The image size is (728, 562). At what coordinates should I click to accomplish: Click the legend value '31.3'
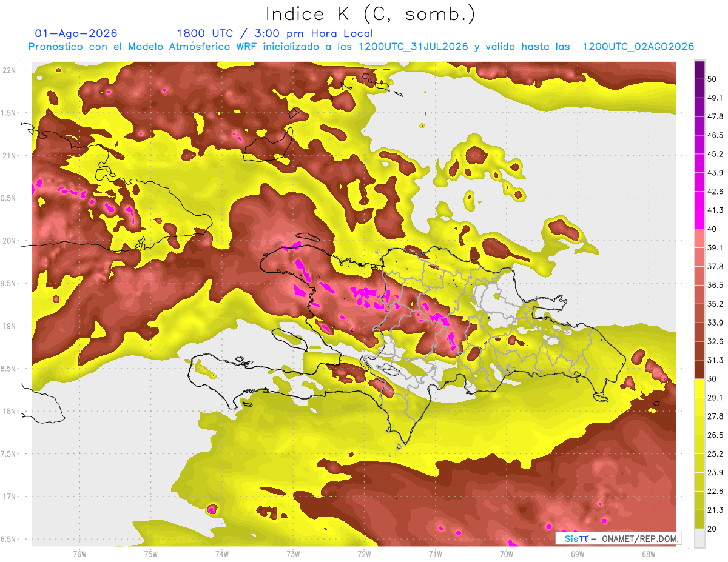coord(715,360)
